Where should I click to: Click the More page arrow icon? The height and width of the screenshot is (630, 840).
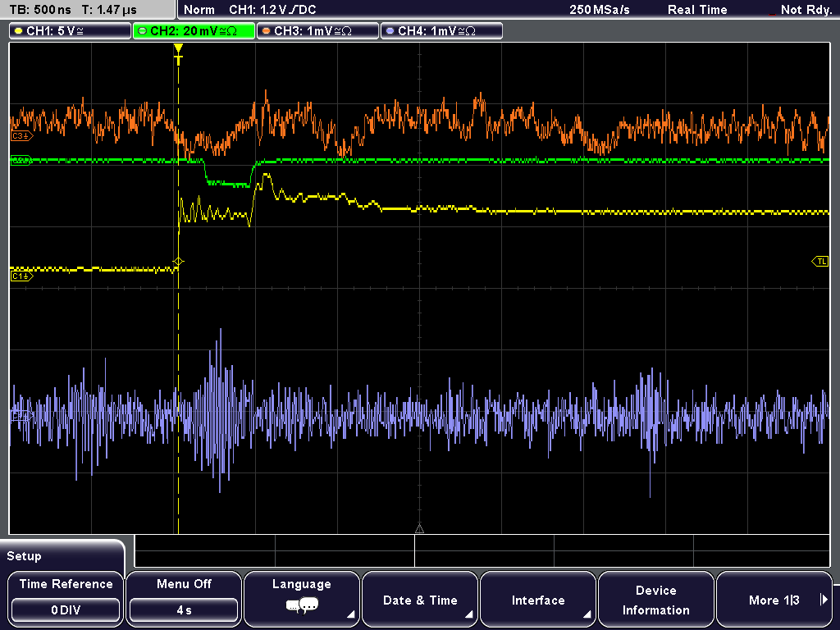(x=824, y=600)
